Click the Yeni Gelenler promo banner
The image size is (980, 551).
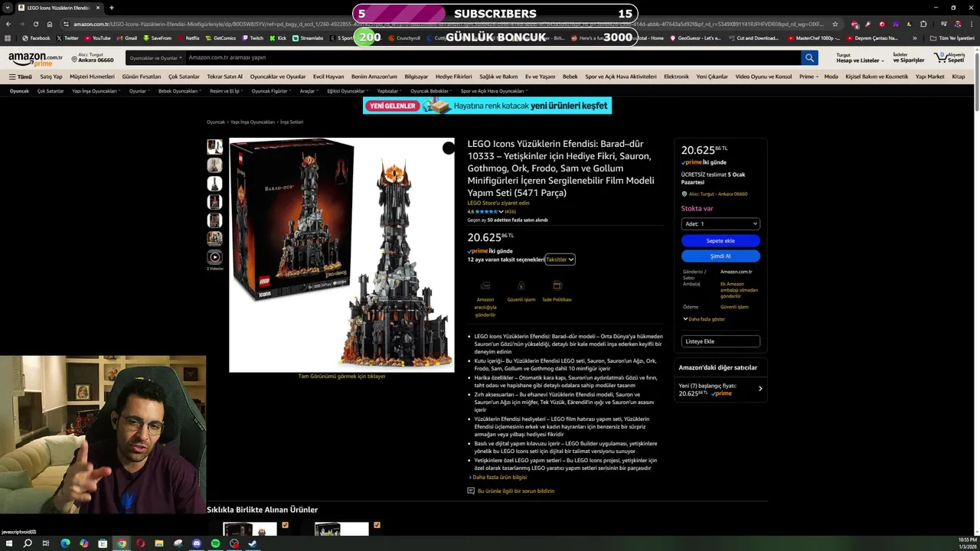click(x=487, y=106)
